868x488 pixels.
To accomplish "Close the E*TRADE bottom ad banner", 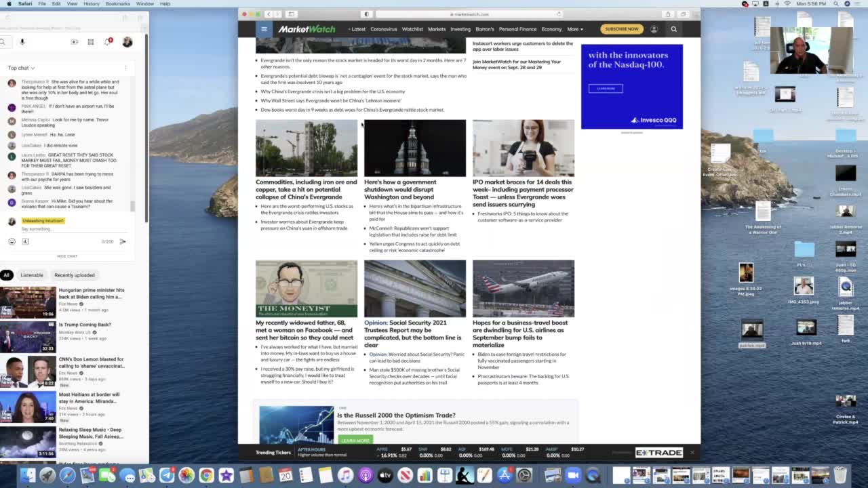I will pyautogui.click(x=692, y=452).
